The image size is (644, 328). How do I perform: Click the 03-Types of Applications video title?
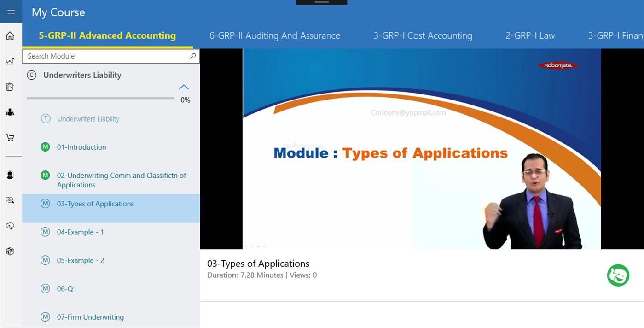tap(258, 264)
